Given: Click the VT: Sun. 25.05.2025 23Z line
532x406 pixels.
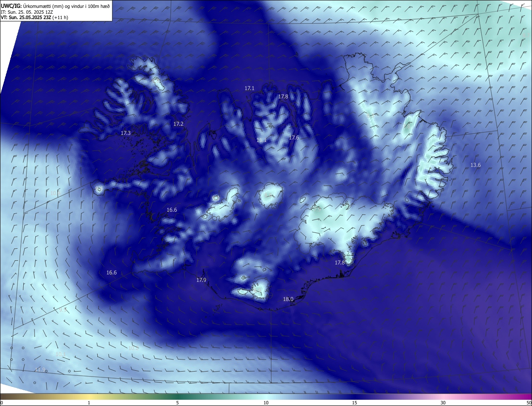Looking at the screenshot, I should (x=34, y=17).
